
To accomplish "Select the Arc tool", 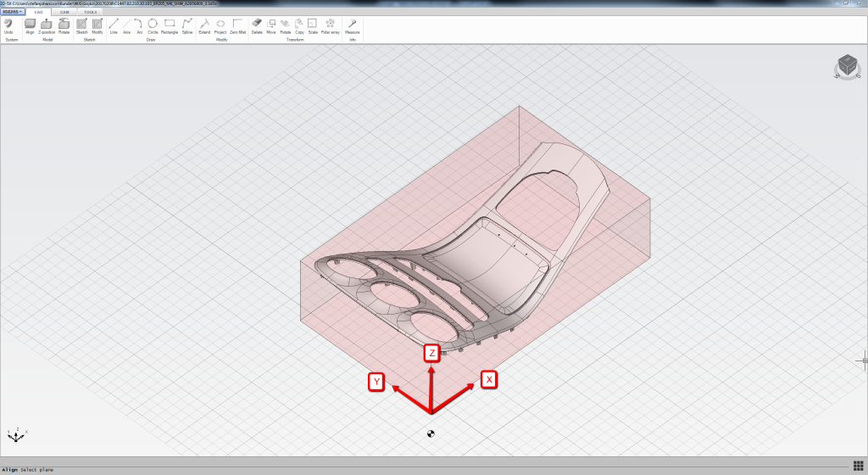I will point(140,26).
